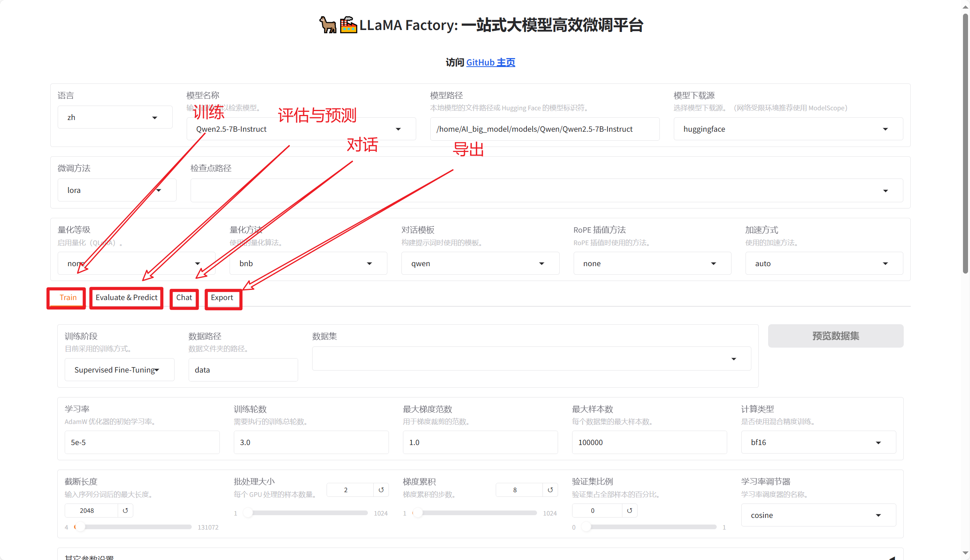This screenshot has width=970, height=560.
Task: Click the LLaMA Factory page title
Action: pos(481,25)
